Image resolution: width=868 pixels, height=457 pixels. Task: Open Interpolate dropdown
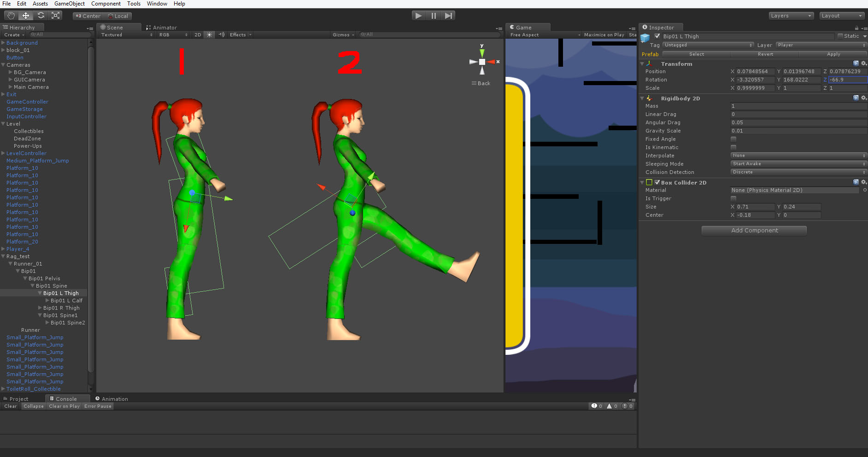[x=798, y=156]
